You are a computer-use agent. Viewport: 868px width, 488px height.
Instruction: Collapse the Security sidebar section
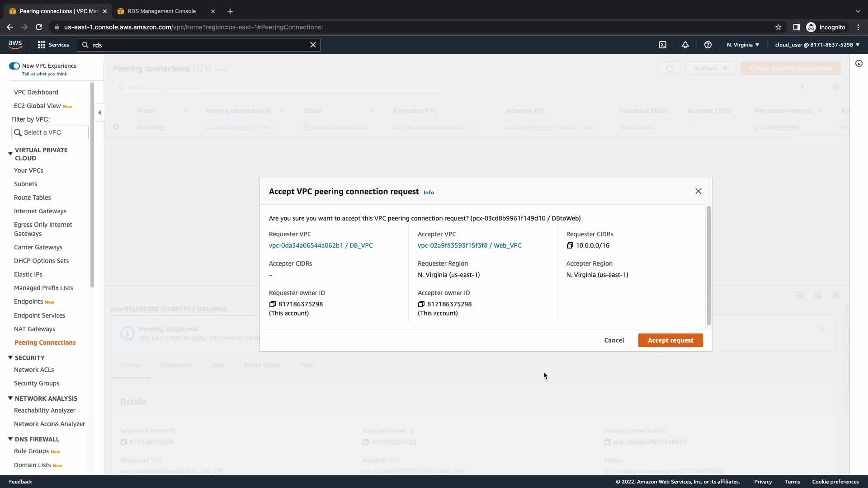(10, 357)
